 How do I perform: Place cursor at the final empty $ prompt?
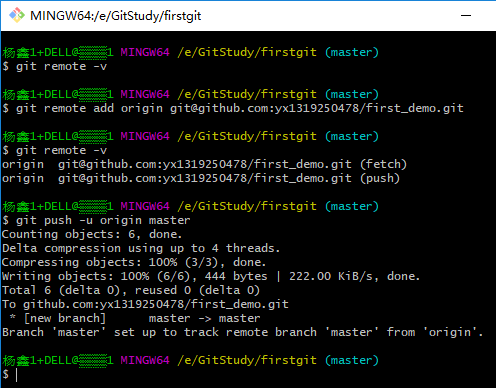point(16,374)
